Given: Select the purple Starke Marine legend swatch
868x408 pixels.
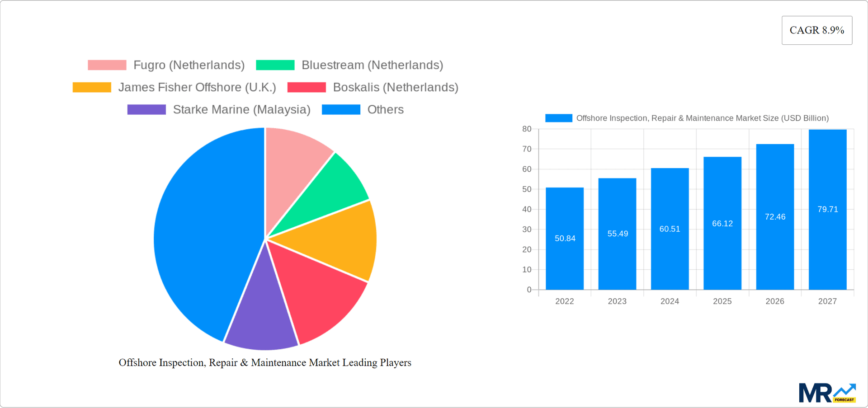Looking at the screenshot, I should click(146, 109).
